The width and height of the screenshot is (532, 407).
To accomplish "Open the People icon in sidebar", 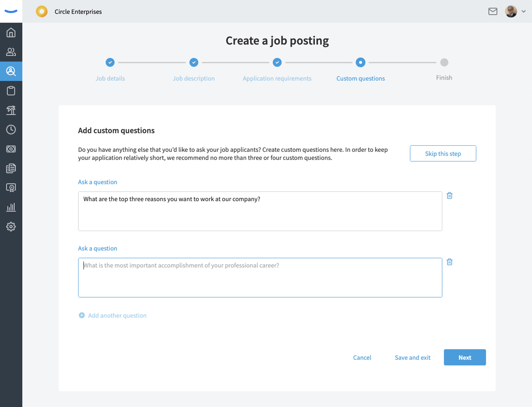I will (x=11, y=52).
